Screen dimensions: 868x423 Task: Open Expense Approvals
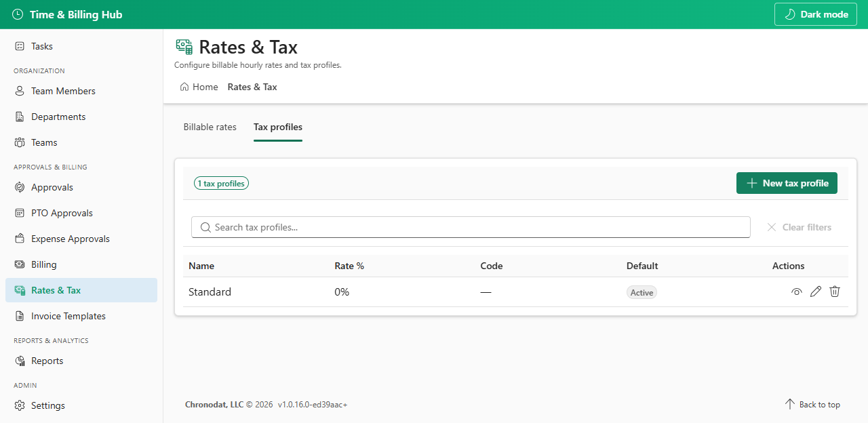[81, 239]
